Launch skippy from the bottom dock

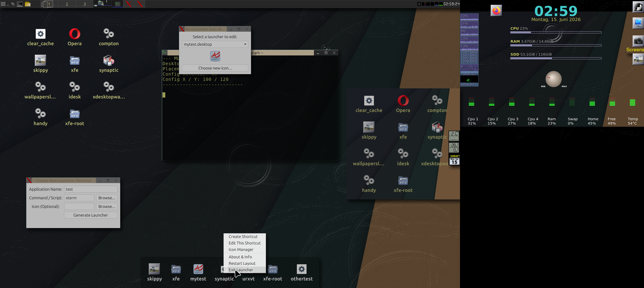(x=154, y=269)
